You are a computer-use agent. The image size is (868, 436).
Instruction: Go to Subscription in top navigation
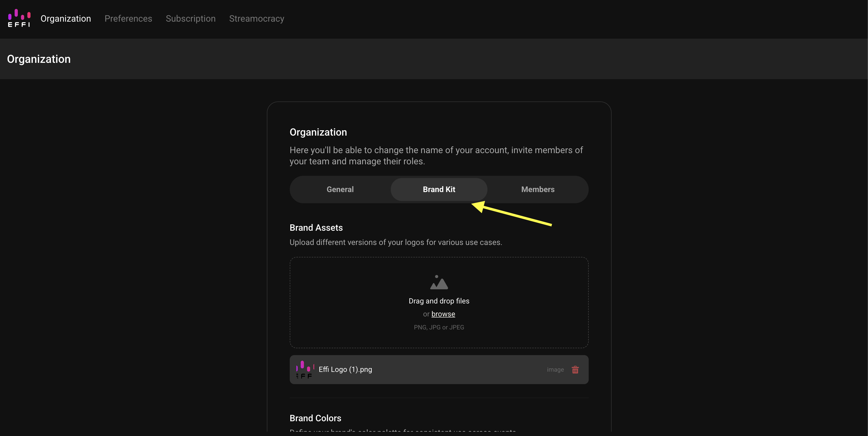(190, 19)
